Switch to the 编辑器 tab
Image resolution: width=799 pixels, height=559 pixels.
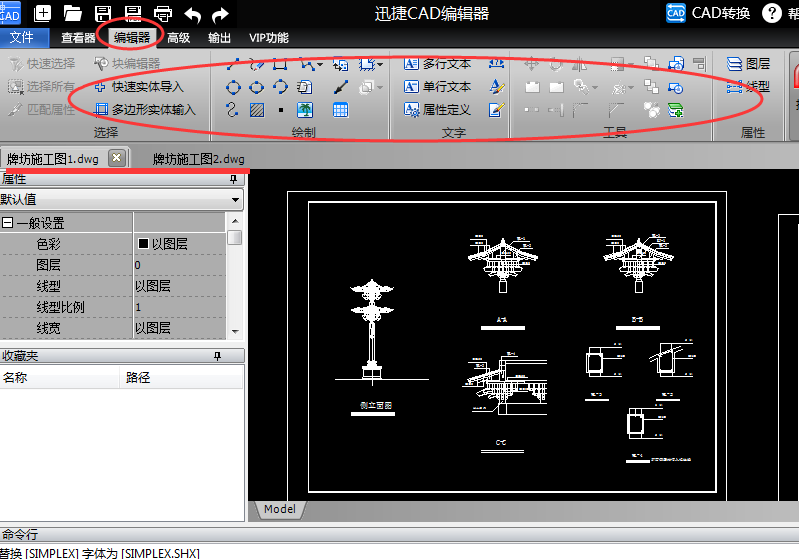click(x=131, y=38)
